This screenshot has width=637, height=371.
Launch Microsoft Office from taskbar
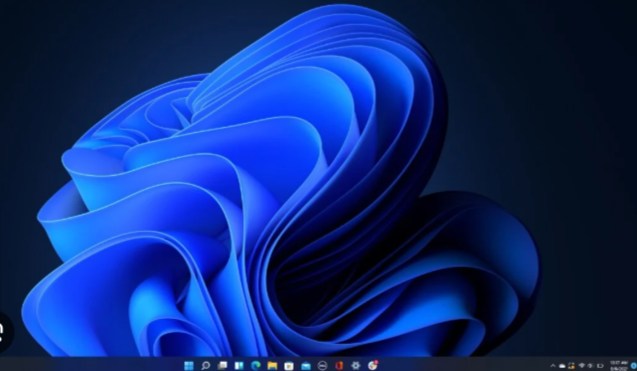point(339,365)
